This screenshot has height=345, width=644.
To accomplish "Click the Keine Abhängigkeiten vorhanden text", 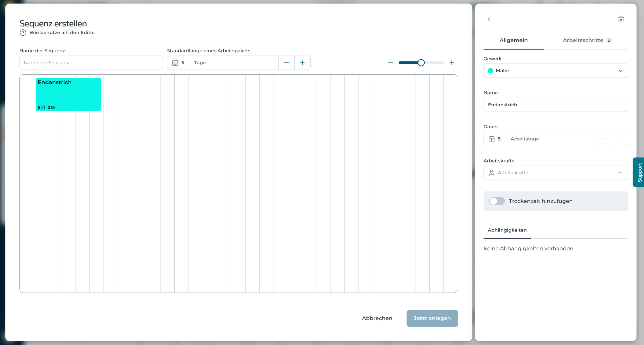I will pyautogui.click(x=528, y=248).
